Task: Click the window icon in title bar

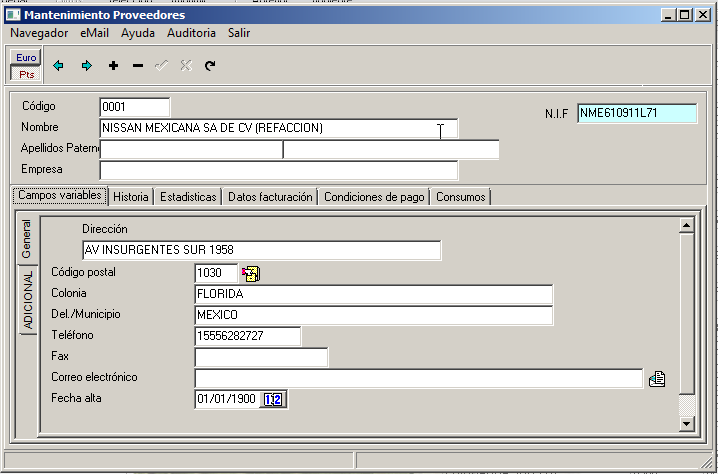Action: pyautogui.click(x=13, y=15)
